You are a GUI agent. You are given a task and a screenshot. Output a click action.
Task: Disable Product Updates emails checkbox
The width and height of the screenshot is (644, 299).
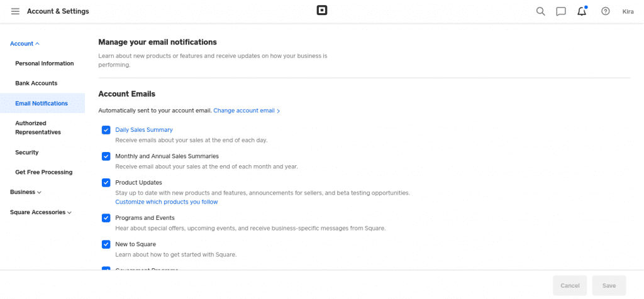[x=106, y=183]
